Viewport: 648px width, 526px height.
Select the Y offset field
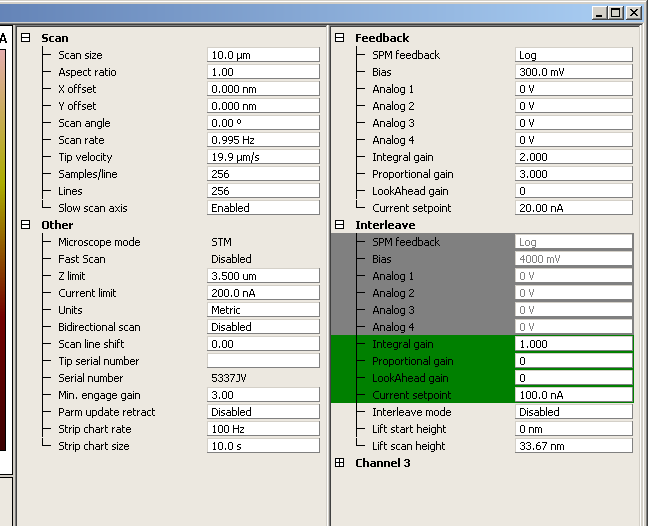click(x=263, y=106)
